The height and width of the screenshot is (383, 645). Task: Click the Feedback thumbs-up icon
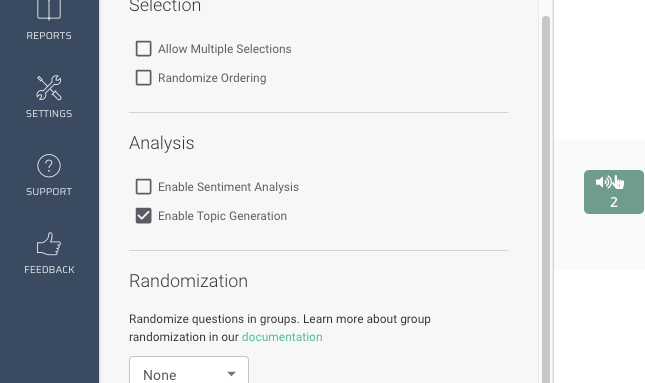pyautogui.click(x=49, y=244)
